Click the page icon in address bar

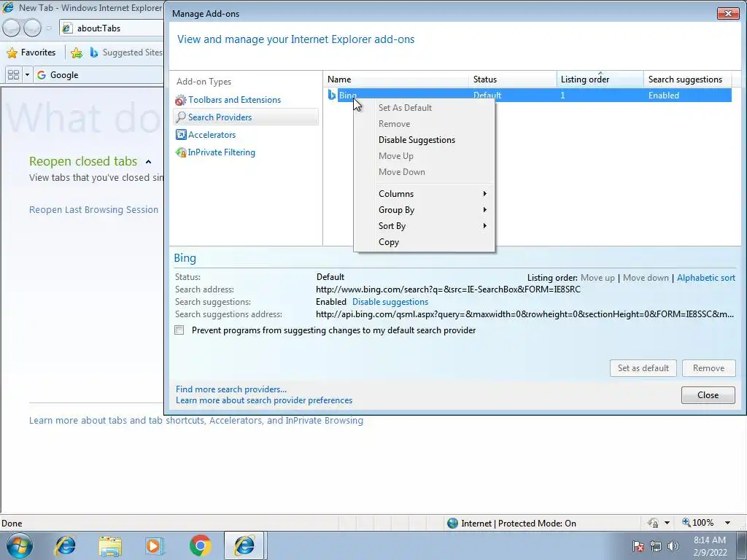(67, 28)
